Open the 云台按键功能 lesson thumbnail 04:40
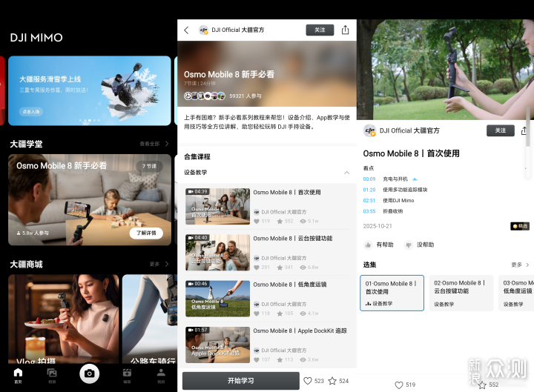 217,253
